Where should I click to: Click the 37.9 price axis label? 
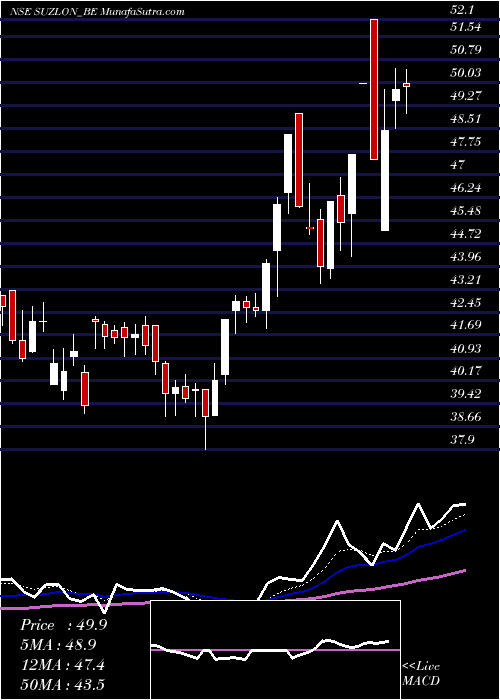[462, 440]
